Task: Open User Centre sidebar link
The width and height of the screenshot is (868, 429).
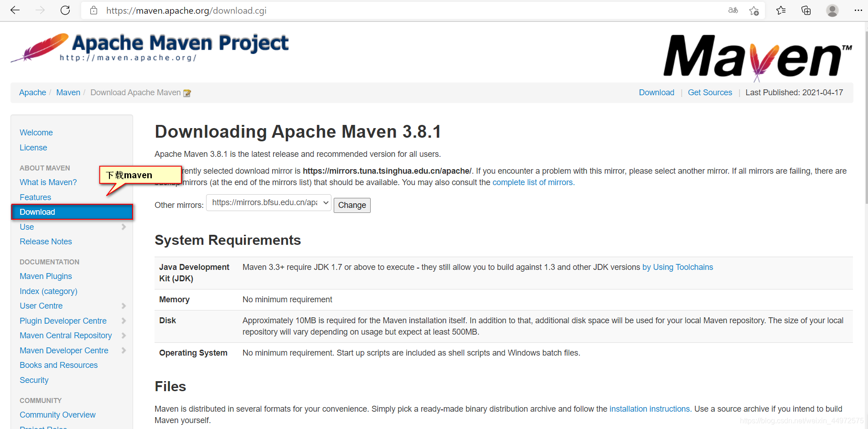Action: click(41, 306)
